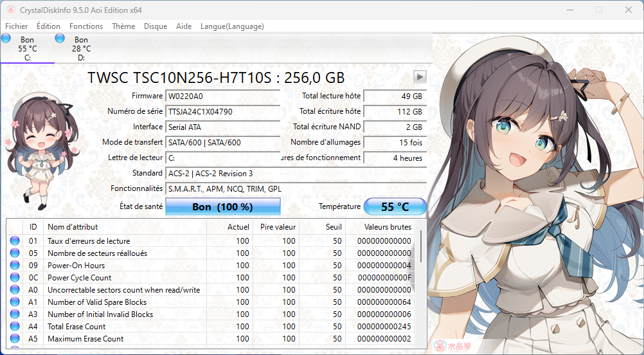Click raw value 000000000064
Viewport: 644px width, 355px height.
(x=384, y=302)
